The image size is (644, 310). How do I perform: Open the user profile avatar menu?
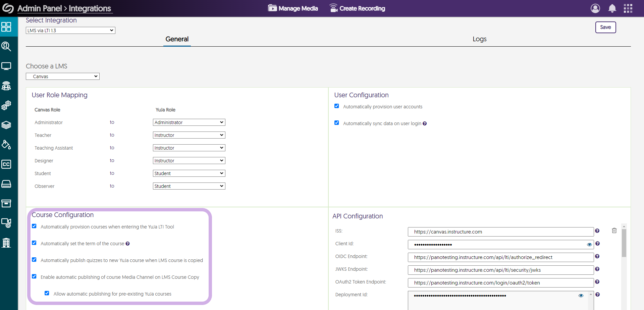[x=595, y=8]
